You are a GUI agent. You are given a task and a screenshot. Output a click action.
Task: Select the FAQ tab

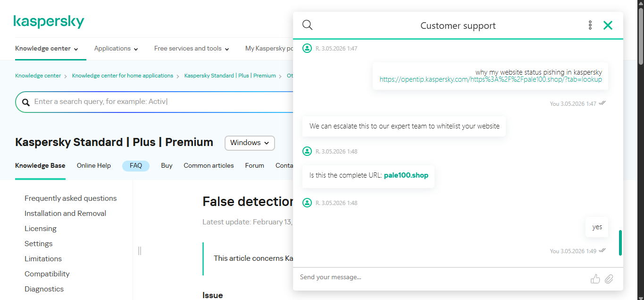(x=136, y=166)
